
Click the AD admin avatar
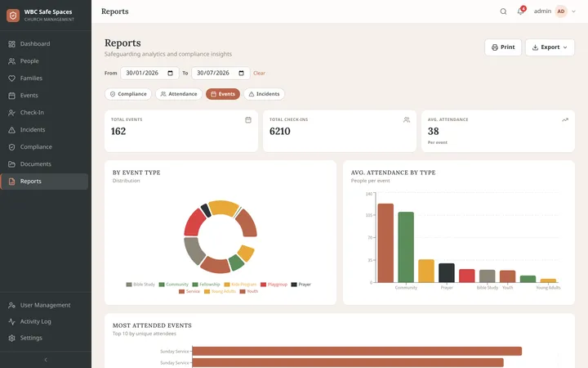[561, 11]
